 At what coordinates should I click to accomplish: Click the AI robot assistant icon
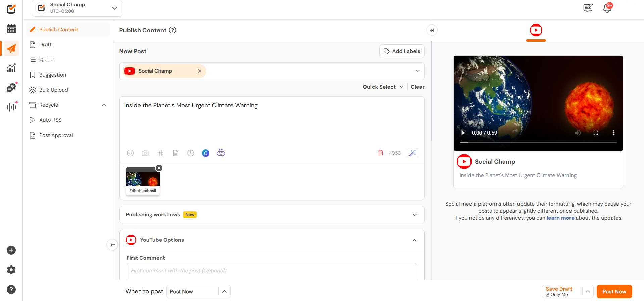click(x=221, y=153)
